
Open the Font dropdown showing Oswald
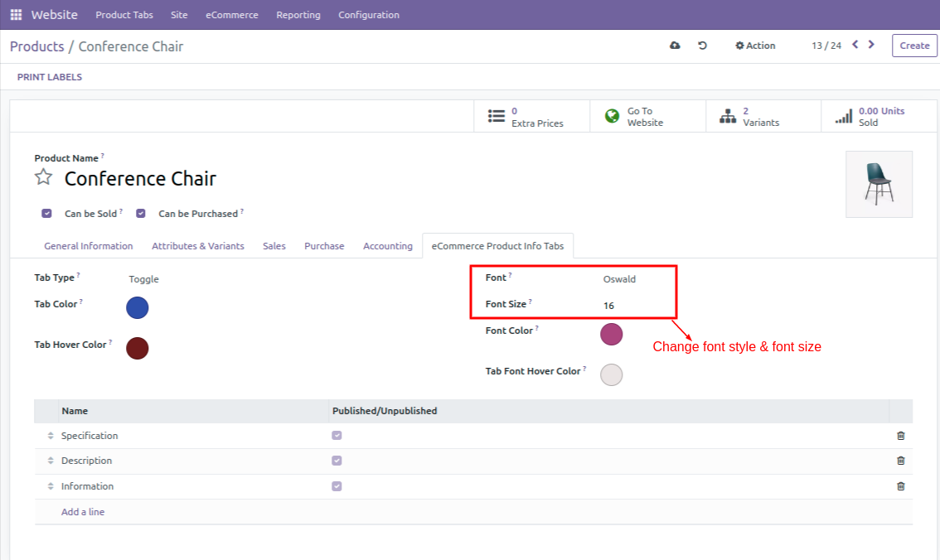coord(619,279)
